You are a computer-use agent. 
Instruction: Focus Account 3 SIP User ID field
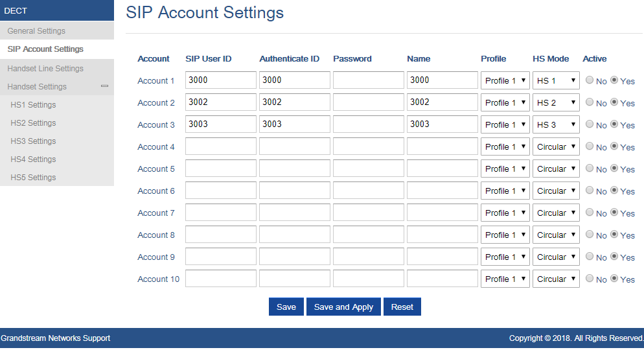(221, 124)
